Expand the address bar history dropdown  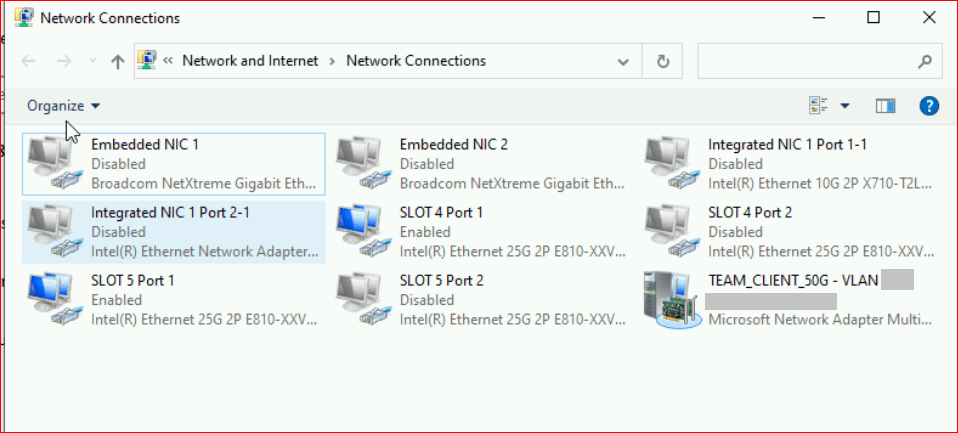[625, 61]
